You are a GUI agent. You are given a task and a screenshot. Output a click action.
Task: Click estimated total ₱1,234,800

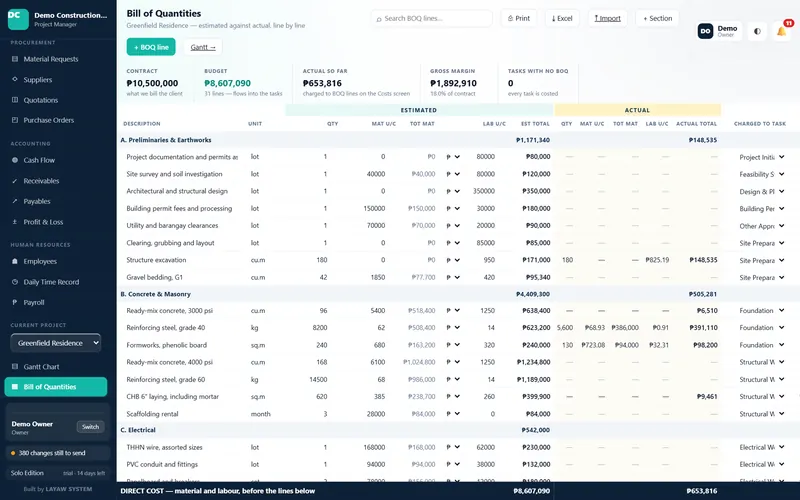click(x=533, y=362)
